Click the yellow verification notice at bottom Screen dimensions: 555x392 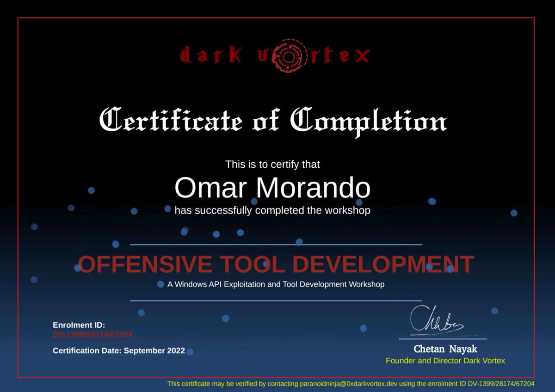pos(351,383)
